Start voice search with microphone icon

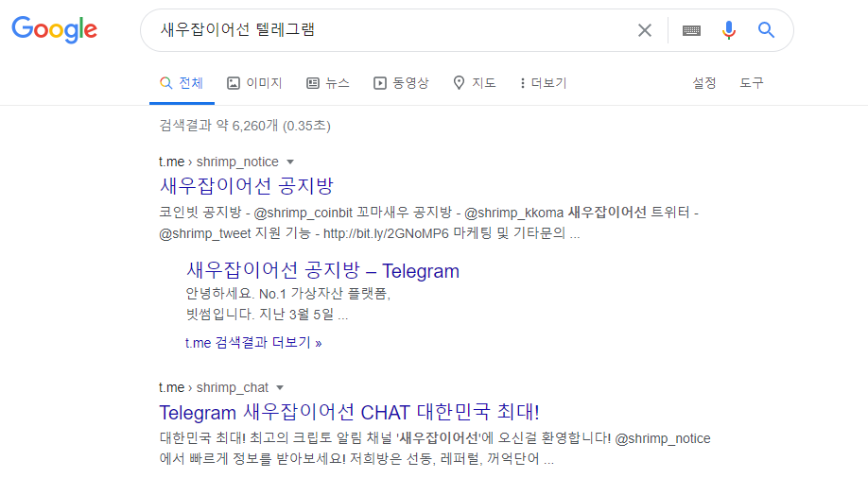(x=729, y=30)
